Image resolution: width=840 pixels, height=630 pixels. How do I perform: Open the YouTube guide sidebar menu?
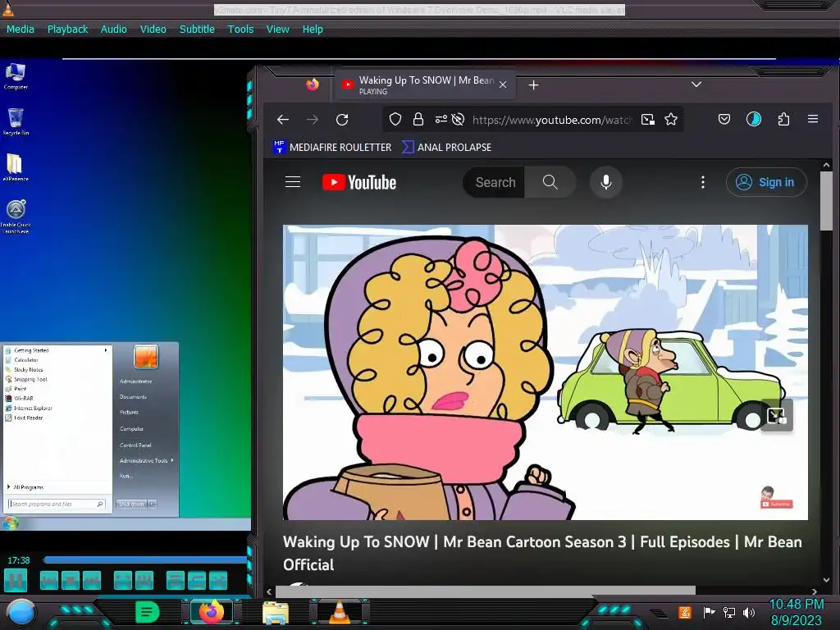293,182
